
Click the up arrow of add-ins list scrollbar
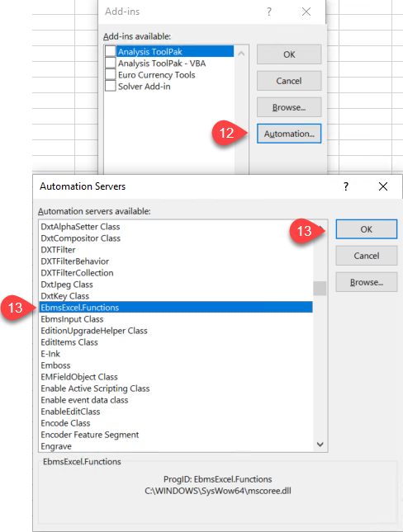tap(241, 54)
